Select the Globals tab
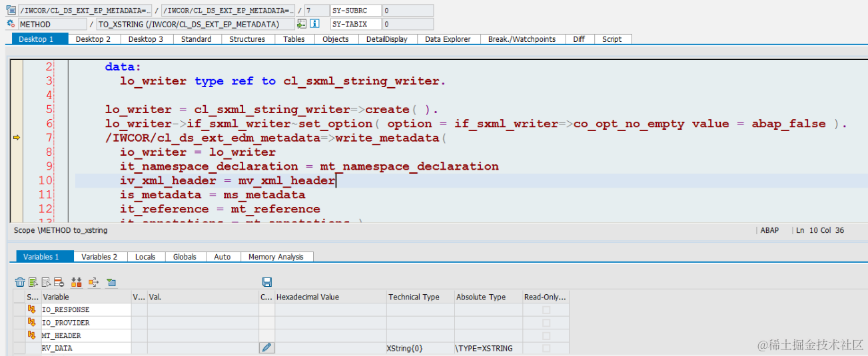 (x=185, y=257)
